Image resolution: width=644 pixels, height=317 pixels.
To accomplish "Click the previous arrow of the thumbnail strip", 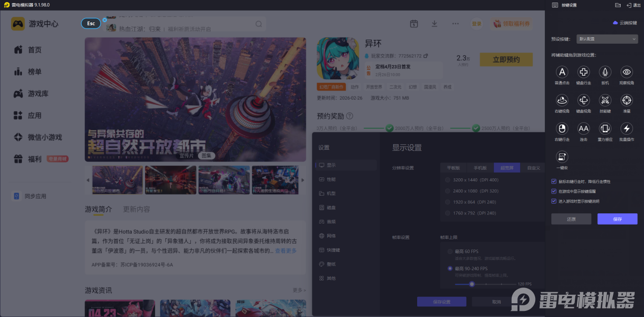I will pyautogui.click(x=87, y=180).
